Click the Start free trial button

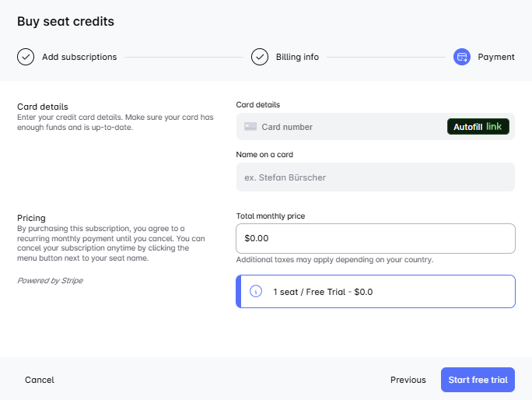(478, 380)
